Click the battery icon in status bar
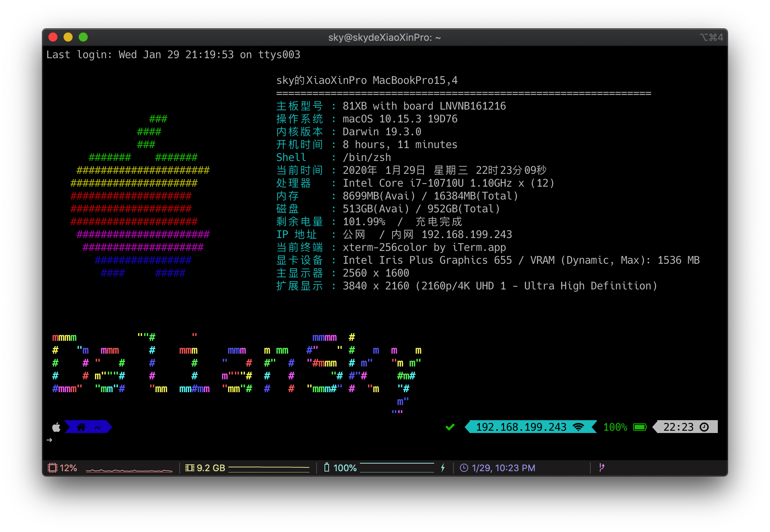Viewport: 770px width, 532px height. (327, 467)
